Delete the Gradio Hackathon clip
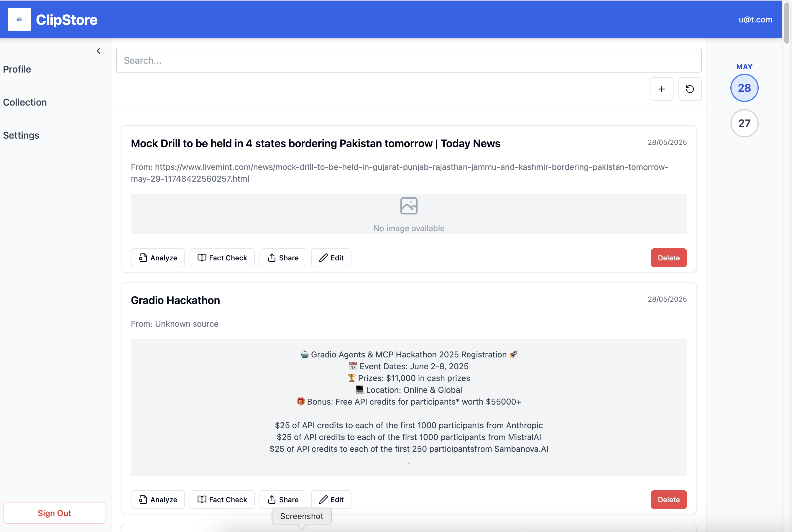This screenshot has height=532, width=792. click(668, 500)
